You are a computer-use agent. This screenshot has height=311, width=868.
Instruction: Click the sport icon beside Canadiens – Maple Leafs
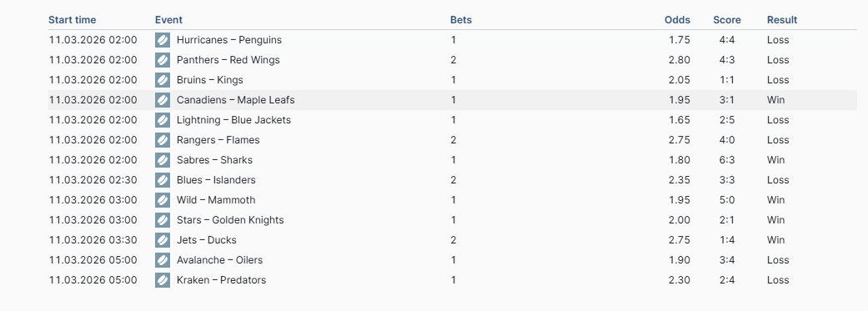(x=163, y=100)
